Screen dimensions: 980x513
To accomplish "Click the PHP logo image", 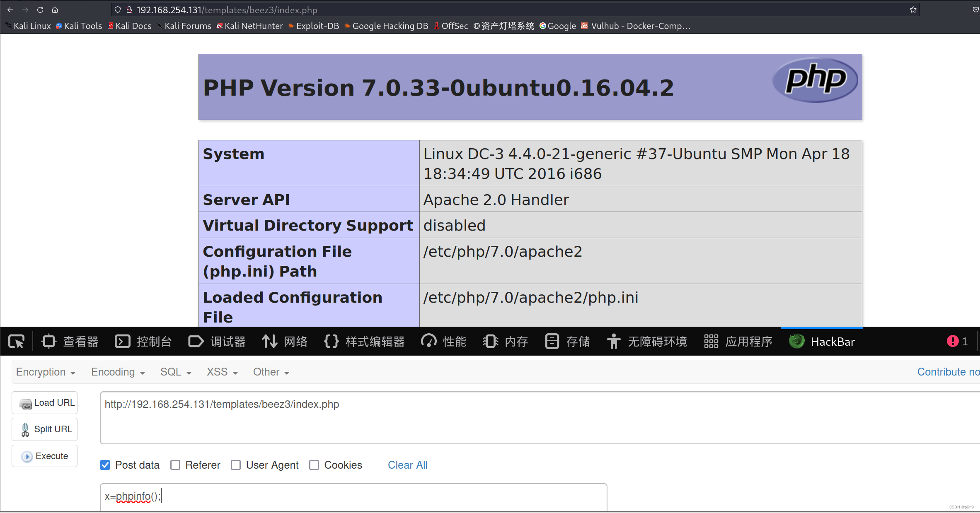I will pos(815,79).
